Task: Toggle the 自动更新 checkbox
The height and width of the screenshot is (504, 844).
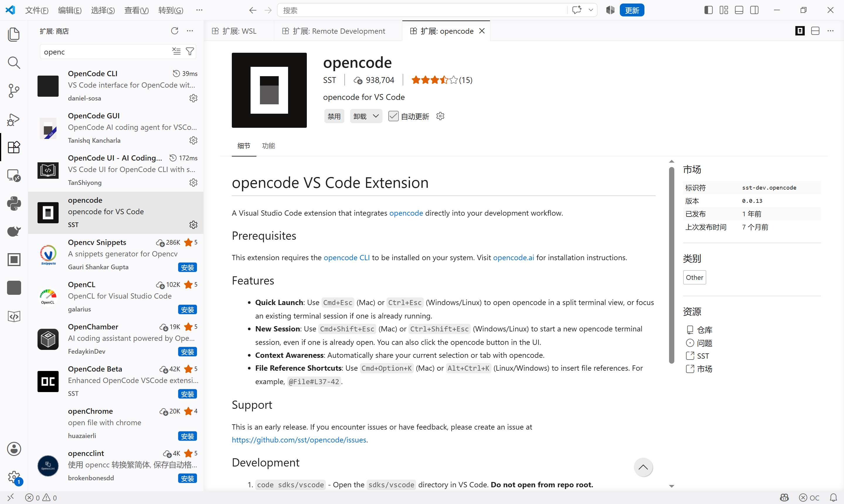Action: coord(393,116)
